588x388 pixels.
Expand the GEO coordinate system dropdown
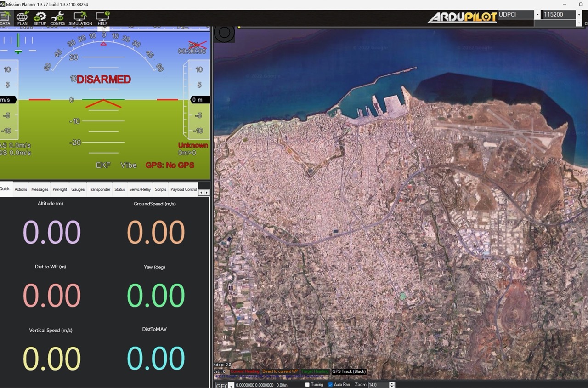click(x=231, y=385)
